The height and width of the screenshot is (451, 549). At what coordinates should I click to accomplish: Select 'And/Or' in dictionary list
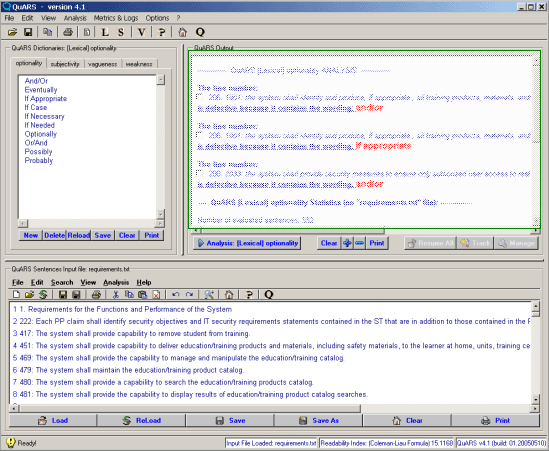click(x=36, y=81)
